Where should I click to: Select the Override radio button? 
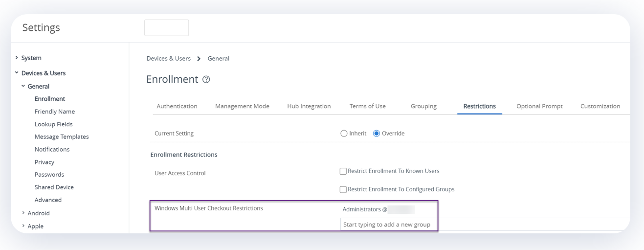(x=377, y=134)
